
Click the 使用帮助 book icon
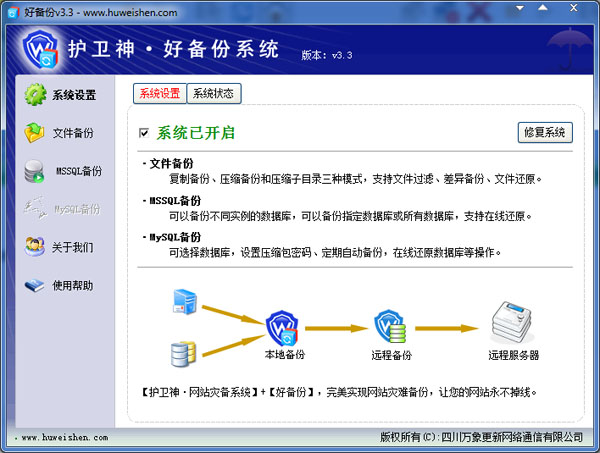35,285
